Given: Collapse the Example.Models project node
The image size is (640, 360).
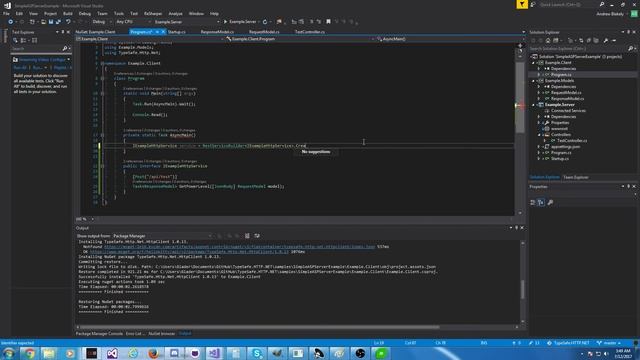Looking at the screenshot, I should 533,81.
